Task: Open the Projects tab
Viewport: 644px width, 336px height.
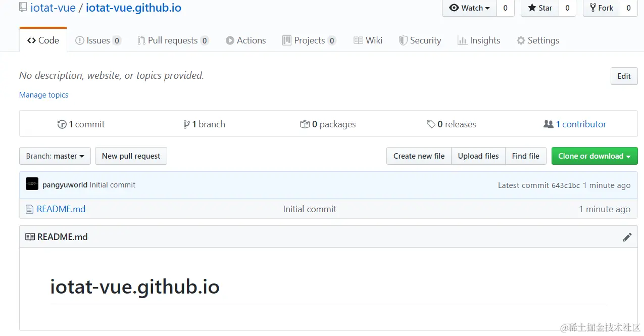Action: pos(309,40)
